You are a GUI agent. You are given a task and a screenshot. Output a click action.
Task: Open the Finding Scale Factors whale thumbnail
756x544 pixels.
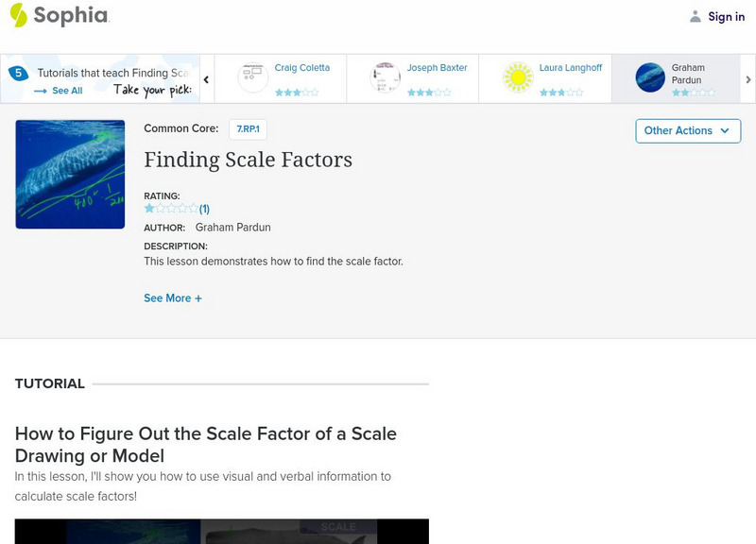click(70, 174)
